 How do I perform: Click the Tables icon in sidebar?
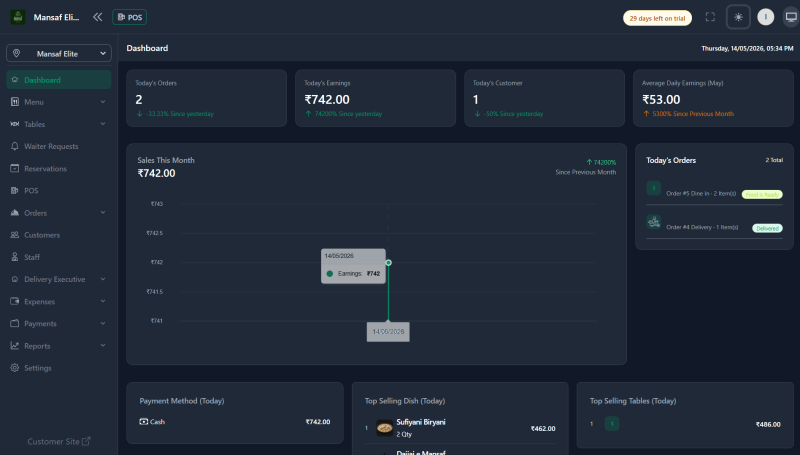pyautogui.click(x=15, y=124)
